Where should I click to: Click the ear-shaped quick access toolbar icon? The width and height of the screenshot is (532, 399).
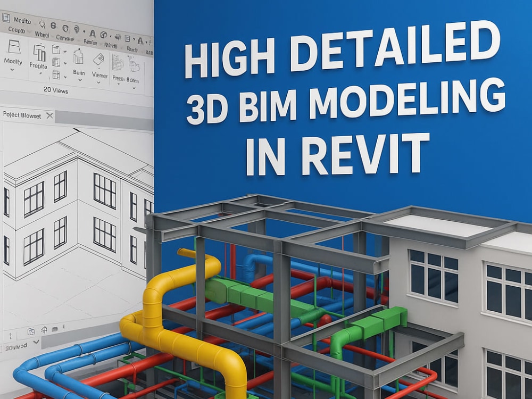coord(77,29)
